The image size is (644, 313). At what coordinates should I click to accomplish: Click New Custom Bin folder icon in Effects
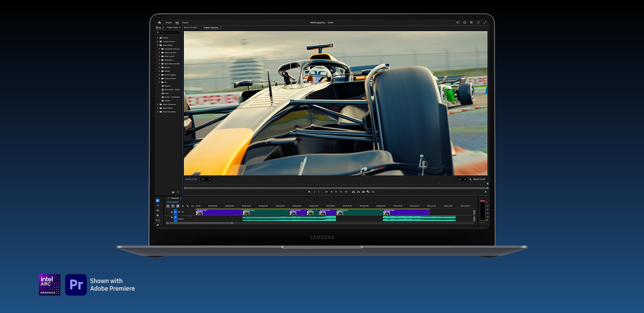(173, 192)
